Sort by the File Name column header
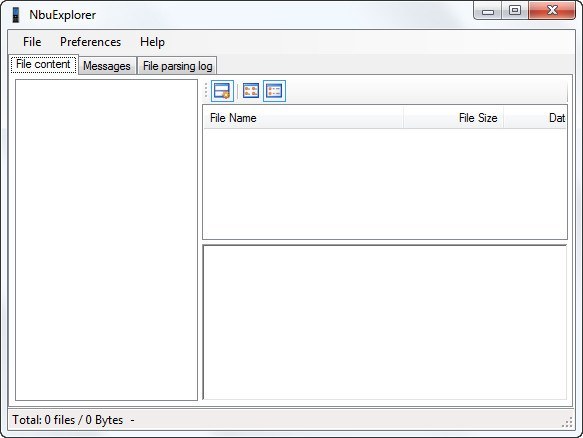This screenshot has width=583, height=438. (303, 118)
